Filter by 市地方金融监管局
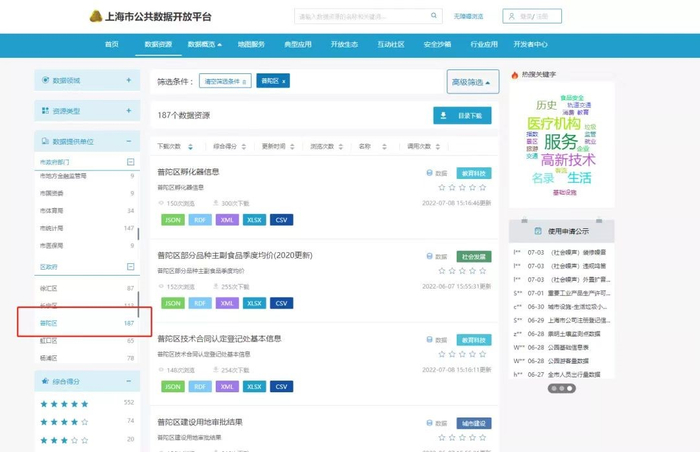This screenshot has width=700, height=452. (x=87, y=176)
